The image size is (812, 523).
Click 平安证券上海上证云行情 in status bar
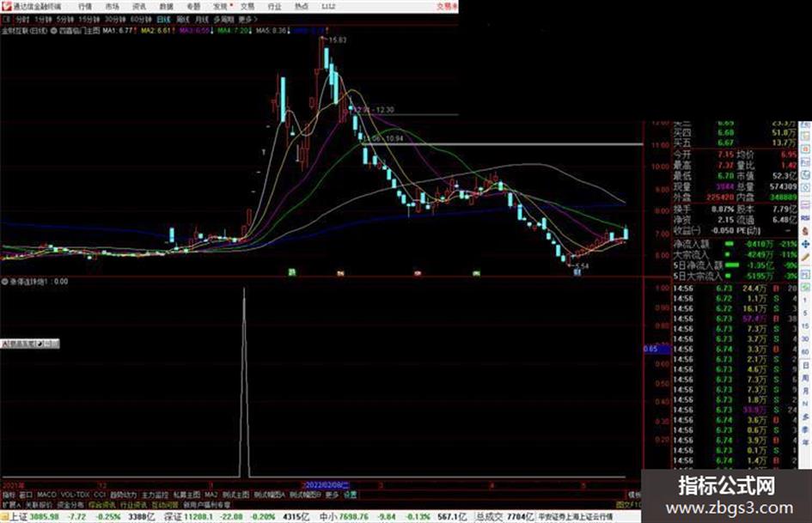click(575, 517)
